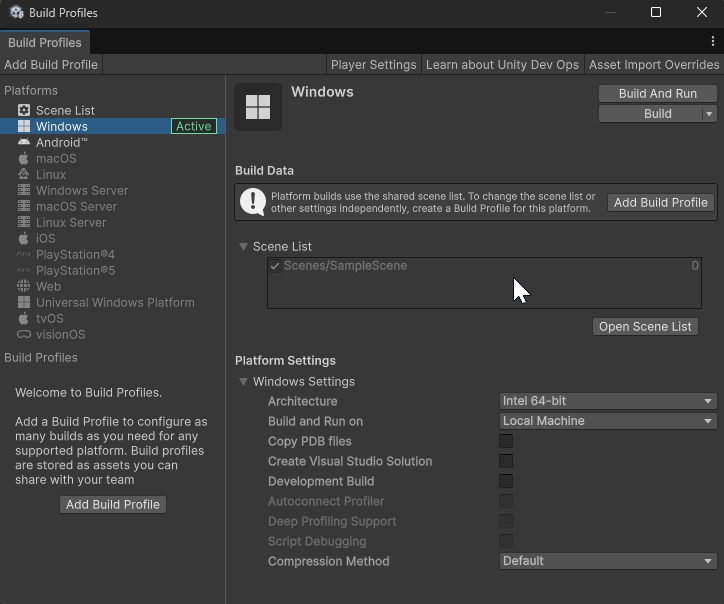Select the macOS platform icon
Screen dimensions: 724x604
coord(24,158)
